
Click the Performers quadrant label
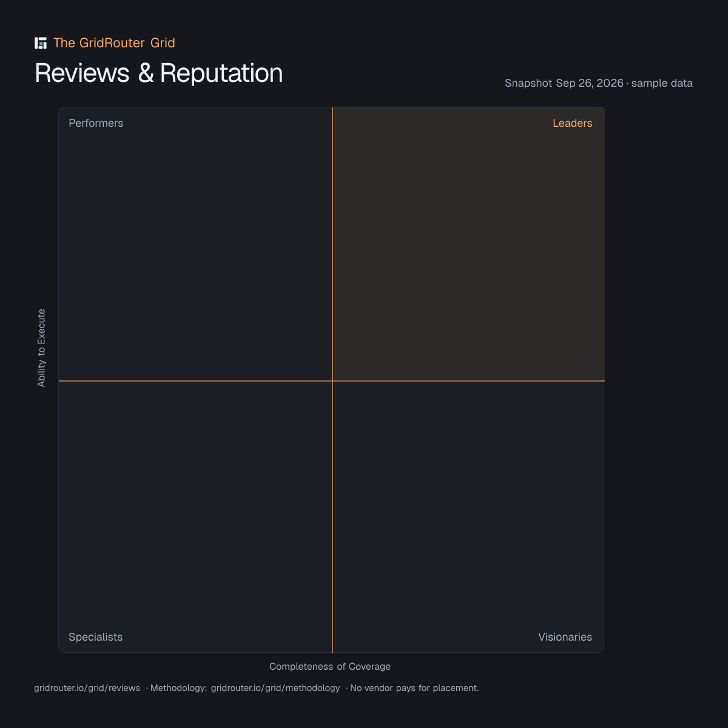(x=96, y=123)
